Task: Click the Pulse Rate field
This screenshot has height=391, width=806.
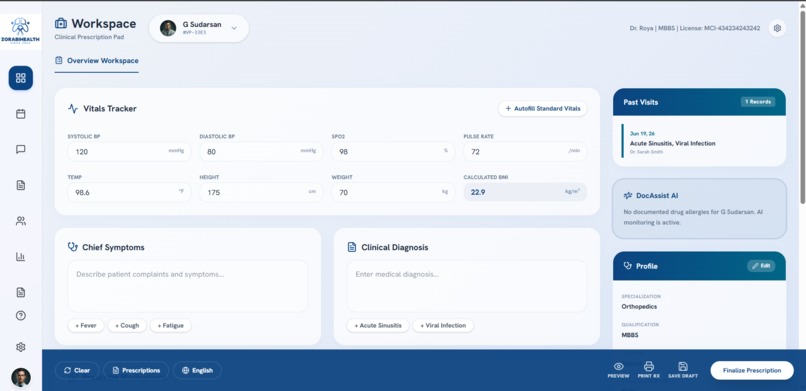Action: point(525,152)
